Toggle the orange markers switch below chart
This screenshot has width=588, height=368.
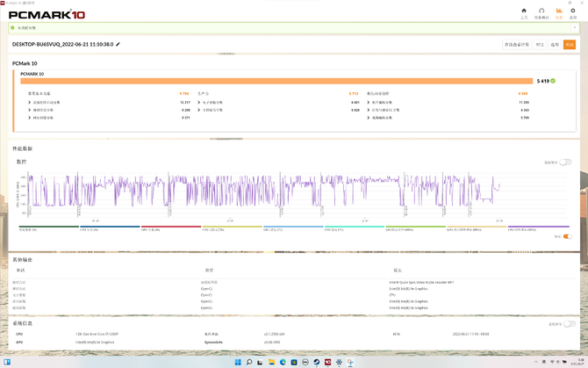(566, 236)
